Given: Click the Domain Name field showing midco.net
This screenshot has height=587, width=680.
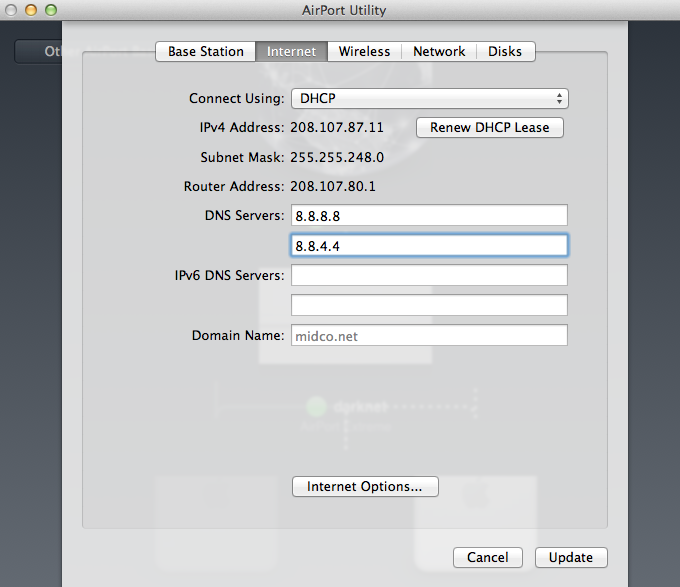Looking at the screenshot, I should click(x=429, y=336).
